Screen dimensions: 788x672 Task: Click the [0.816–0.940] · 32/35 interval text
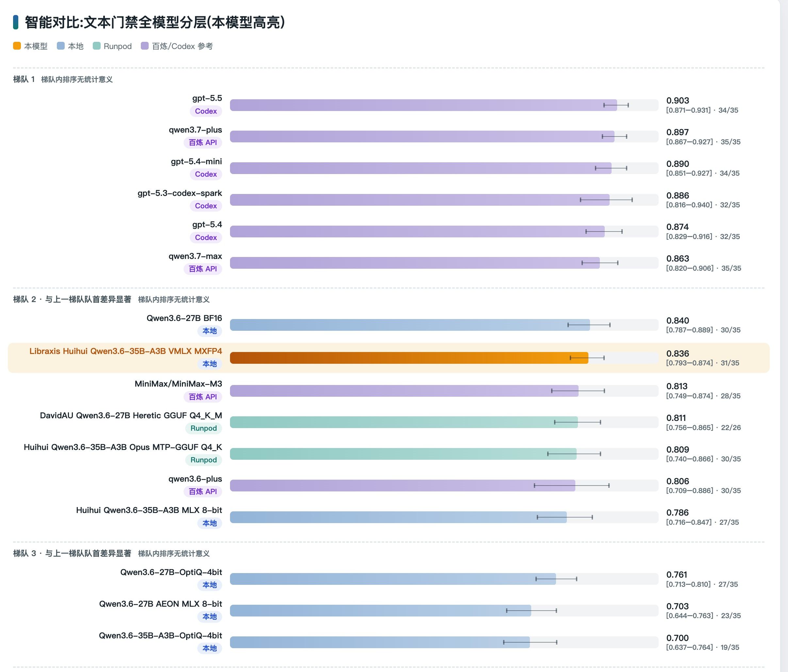click(x=703, y=205)
